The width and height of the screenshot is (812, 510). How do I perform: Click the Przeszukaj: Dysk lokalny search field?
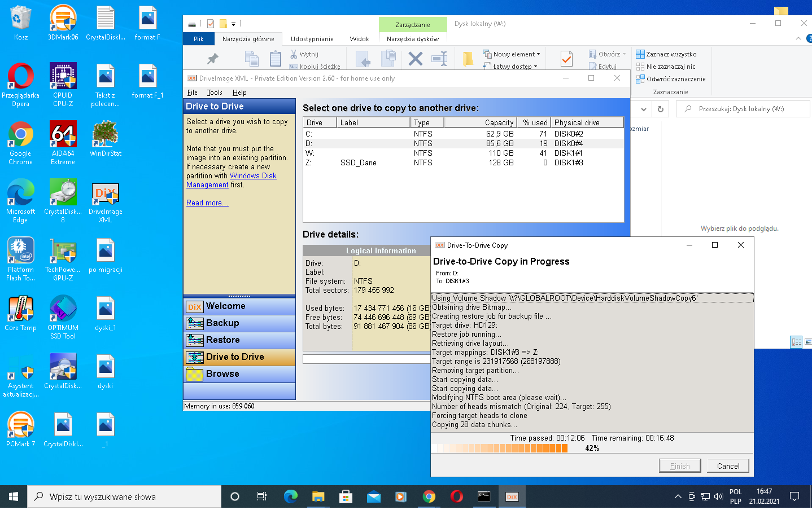[743, 109]
